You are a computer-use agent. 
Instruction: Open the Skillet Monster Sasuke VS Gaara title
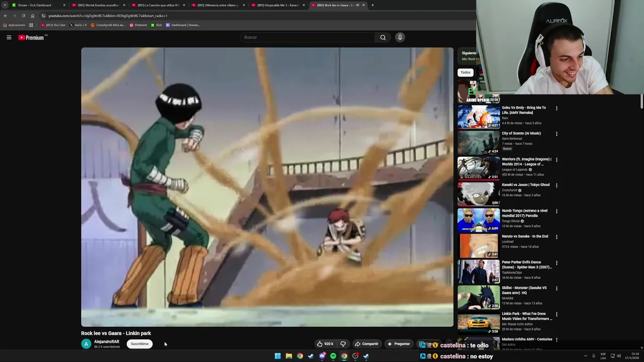pyautogui.click(x=524, y=290)
